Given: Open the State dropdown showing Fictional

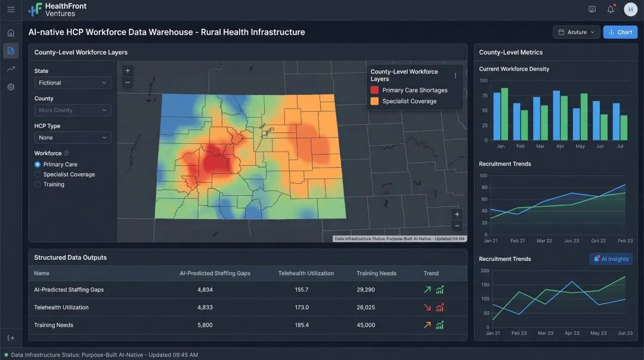Looking at the screenshot, I should (73, 82).
